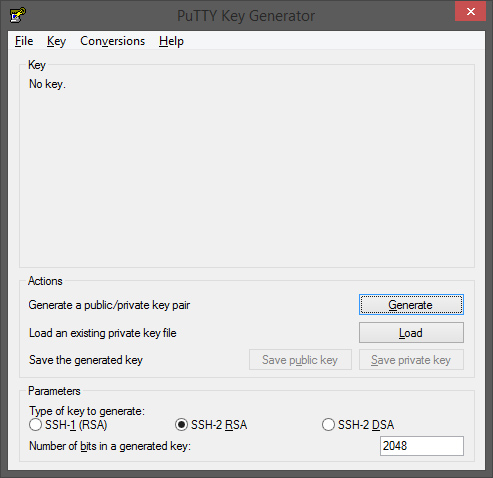Click 'Type of key to generate' label

click(87, 411)
